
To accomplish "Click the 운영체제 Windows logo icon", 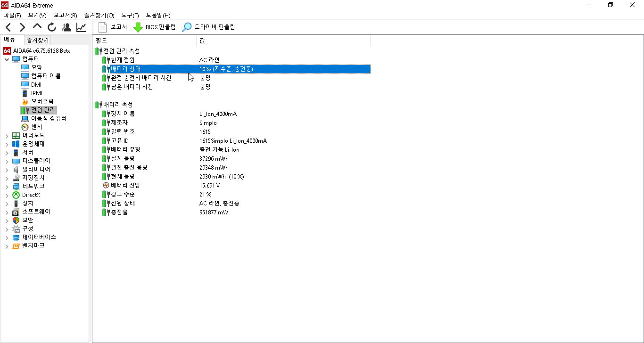I will coord(16,144).
